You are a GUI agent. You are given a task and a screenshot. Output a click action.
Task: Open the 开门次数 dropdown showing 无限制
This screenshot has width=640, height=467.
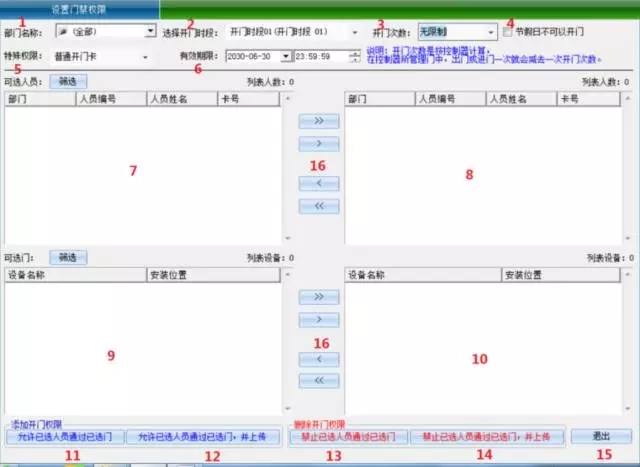tap(490, 32)
